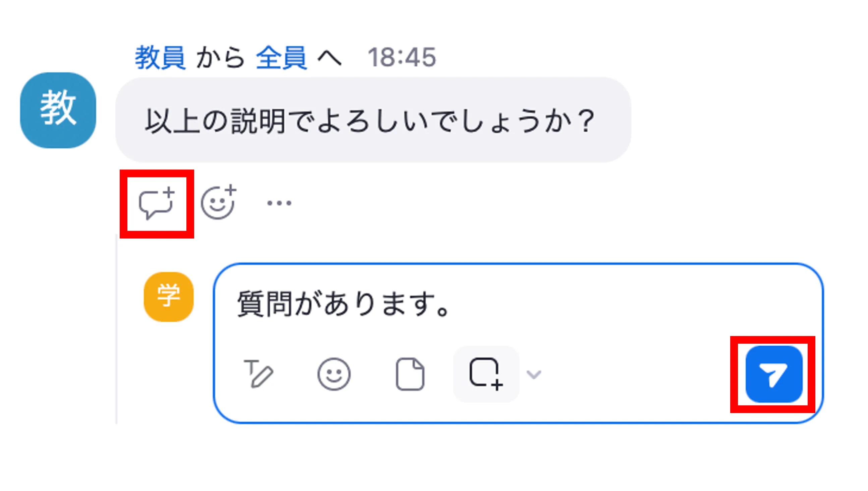Viewport: 868px width, 491px height.
Task: Click the sender name 教員
Action: pyautogui.click(x=160, y=58)
